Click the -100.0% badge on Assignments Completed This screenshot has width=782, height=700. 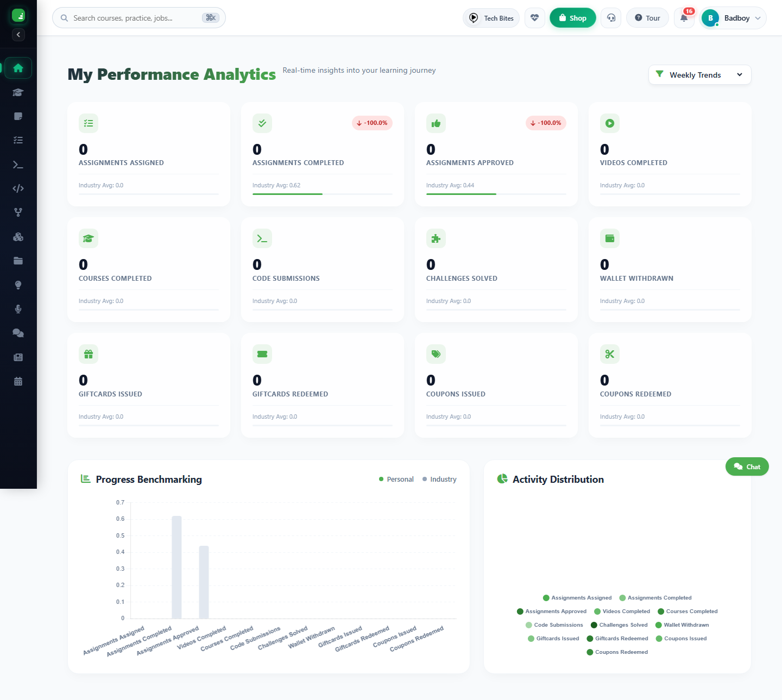tap(372, 123)
